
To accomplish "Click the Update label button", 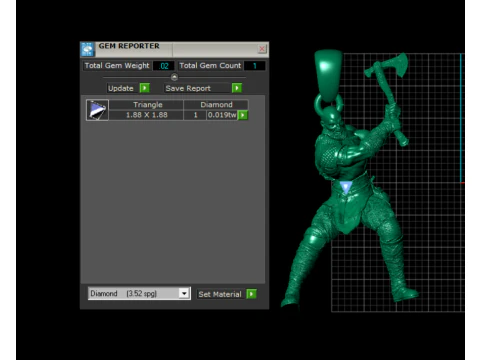I will click(122, 88).
